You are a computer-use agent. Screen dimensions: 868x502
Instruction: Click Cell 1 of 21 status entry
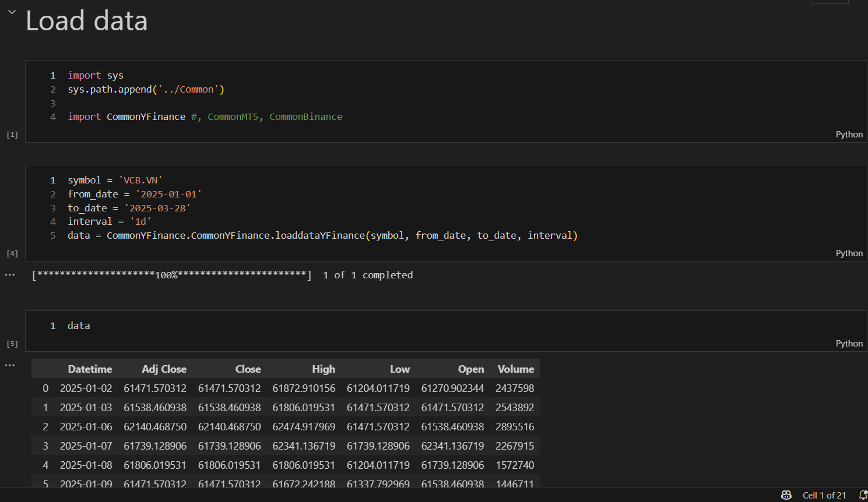click(824, 495)
